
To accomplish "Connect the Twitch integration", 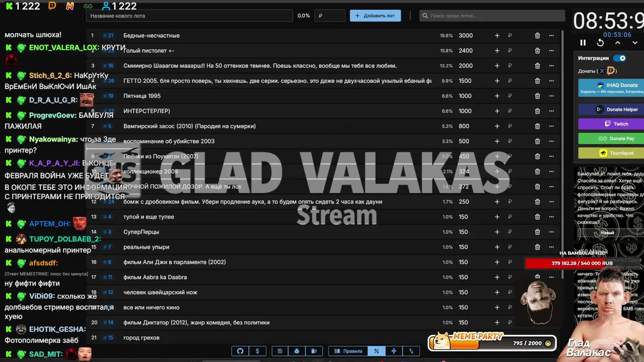I will coord(611,124).
